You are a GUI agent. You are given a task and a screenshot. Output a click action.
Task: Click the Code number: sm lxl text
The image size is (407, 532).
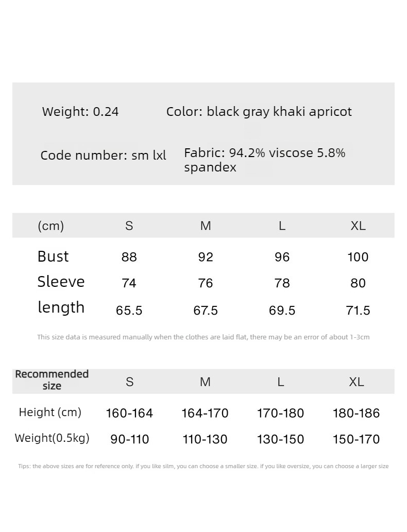tap(103, 156)
